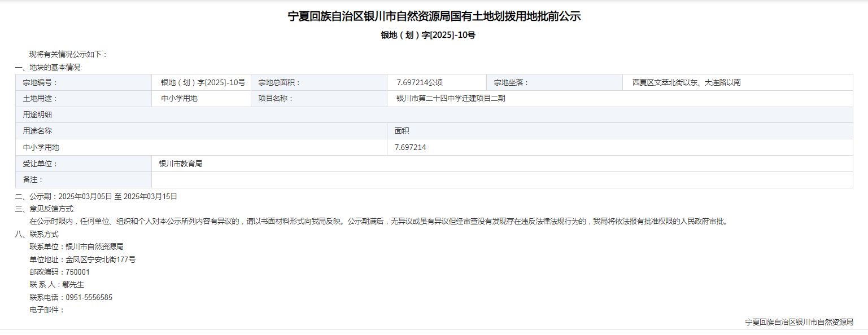868x335 pixels.
Task: Click the area value 7.697214 in the detail row
Action: coord(411,147)
